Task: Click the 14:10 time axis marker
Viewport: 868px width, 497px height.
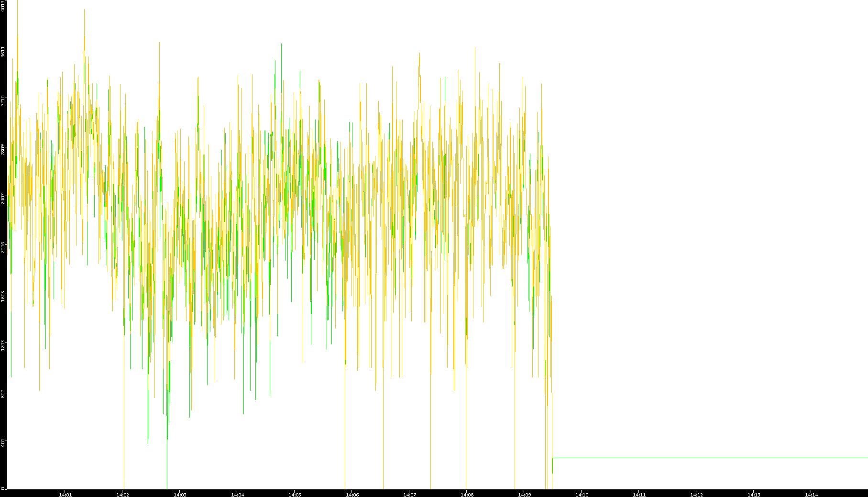Action: (582, 494)
